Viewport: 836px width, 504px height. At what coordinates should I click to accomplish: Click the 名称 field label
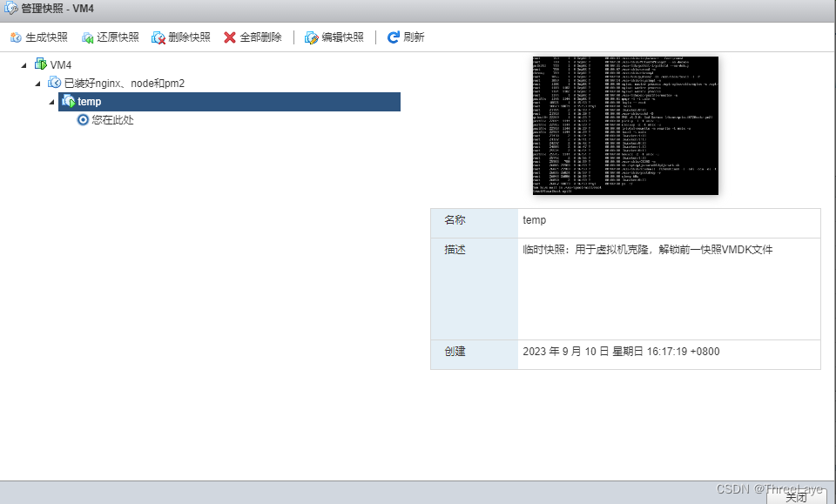click(x=455, y=220)
